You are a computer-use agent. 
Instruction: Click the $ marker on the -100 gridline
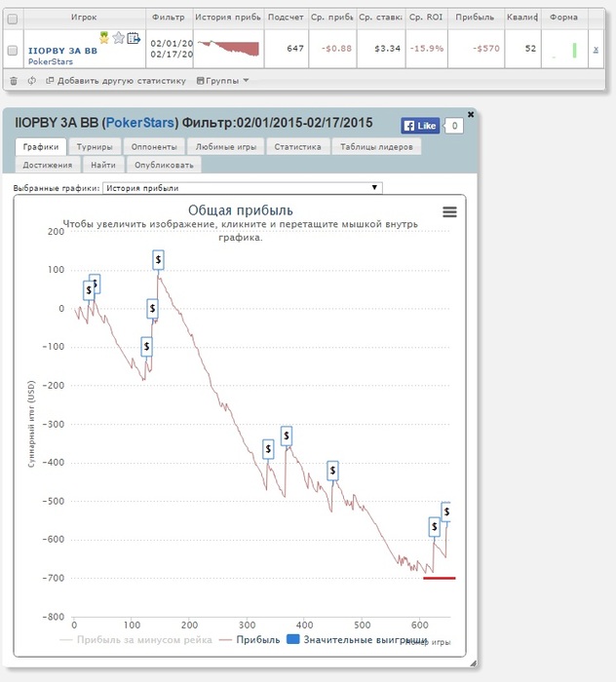point(146,347)
